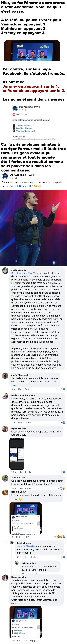Open the three-dots menu on Star Académie post
The width and height of the screenshot is (67, 644).
coord(64,174)
